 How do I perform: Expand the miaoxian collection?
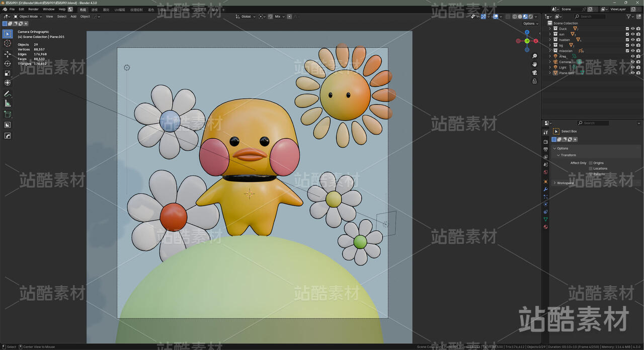click(550, 51)
